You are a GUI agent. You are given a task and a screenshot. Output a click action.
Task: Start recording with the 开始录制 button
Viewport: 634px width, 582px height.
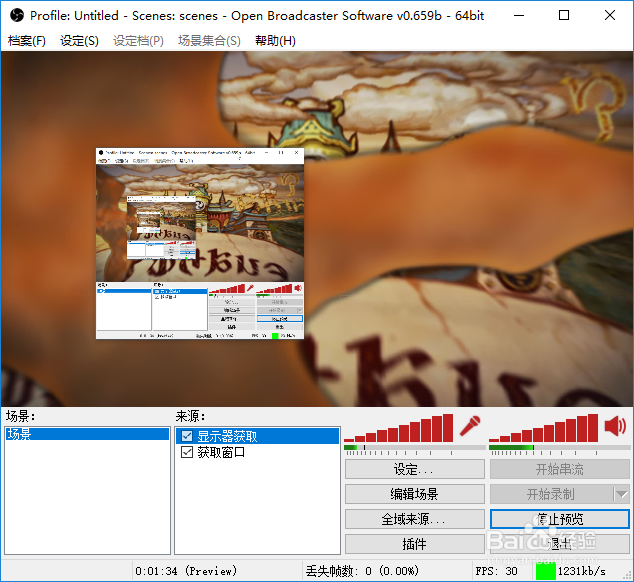(552, 494)
